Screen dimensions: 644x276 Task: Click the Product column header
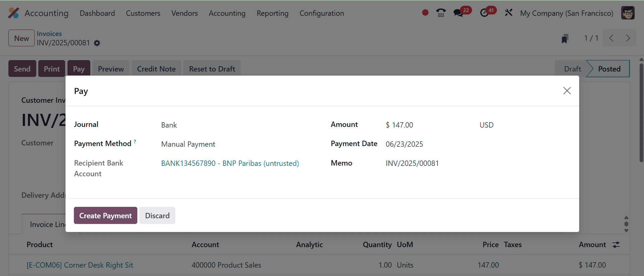coord(40,244)
